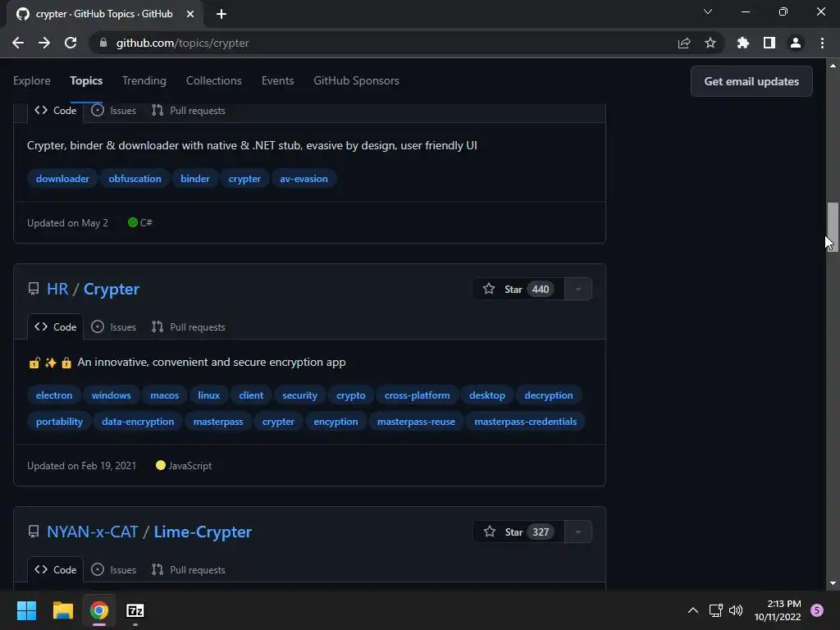The image size is (840, 630).
Task: Click the obfuscation topic tag
Action: tap(135, 178)
